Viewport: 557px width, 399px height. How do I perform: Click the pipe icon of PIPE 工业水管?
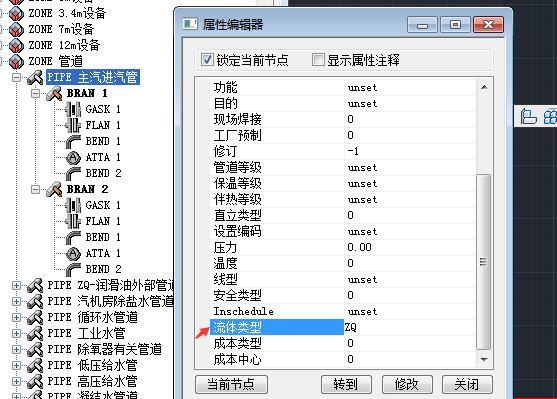(x=35, y=333)
